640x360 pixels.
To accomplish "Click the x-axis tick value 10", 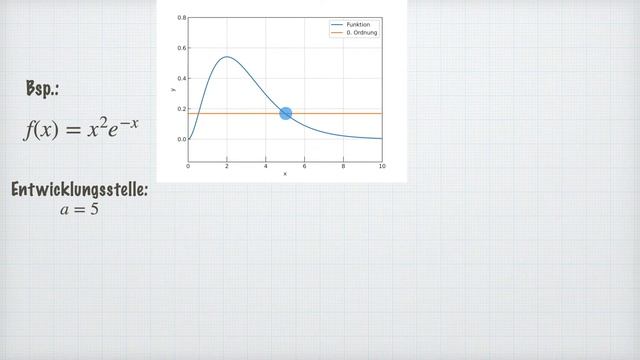I will pyautogui.click(x=382, y=166).
